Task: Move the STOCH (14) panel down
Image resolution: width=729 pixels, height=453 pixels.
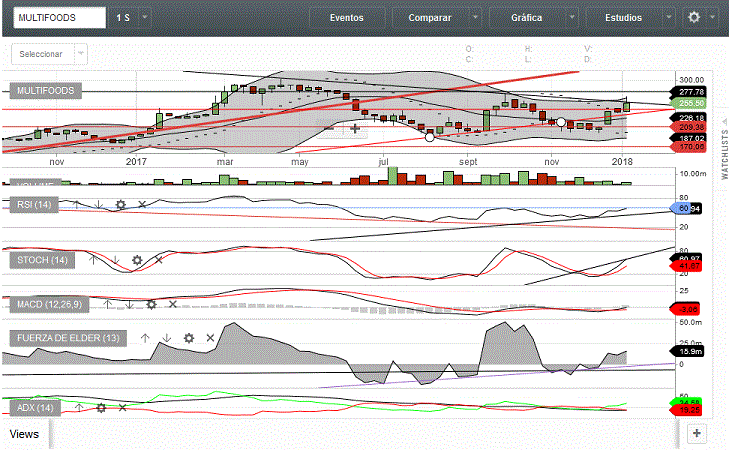Action: pos(115,260)
